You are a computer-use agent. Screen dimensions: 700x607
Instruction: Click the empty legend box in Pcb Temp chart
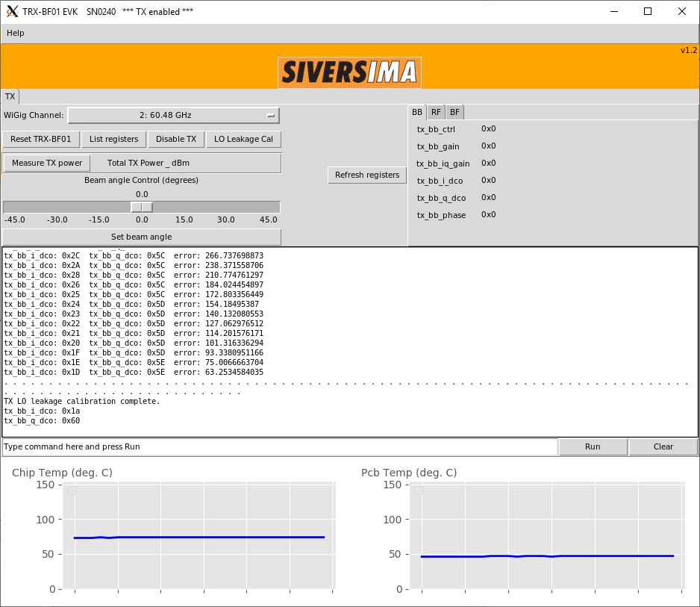pyautogui.click(x=419, y=491)
